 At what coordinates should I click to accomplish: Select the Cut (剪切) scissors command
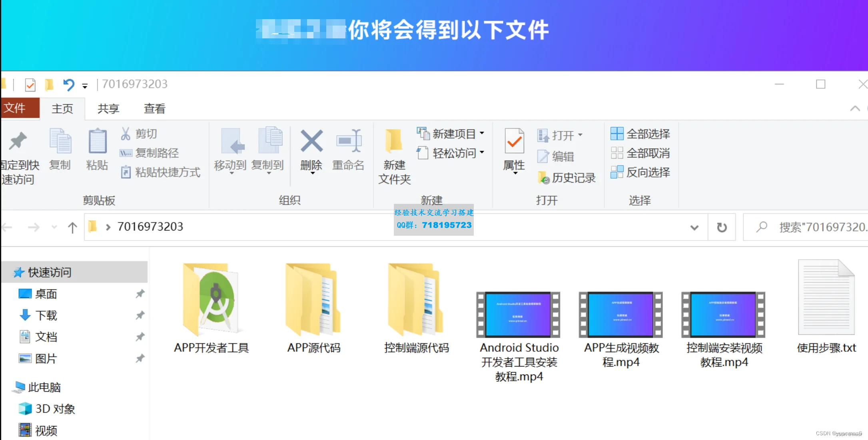138,134
